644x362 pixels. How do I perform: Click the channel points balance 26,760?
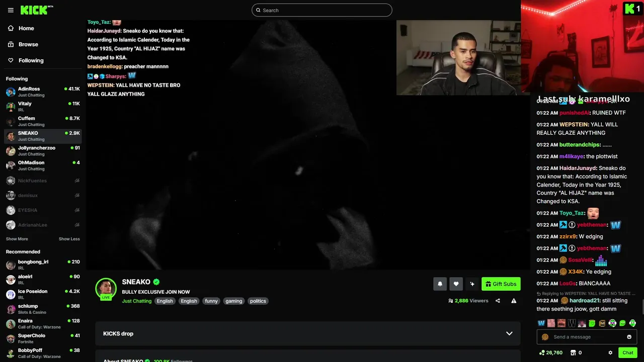(x=550, y=352)
